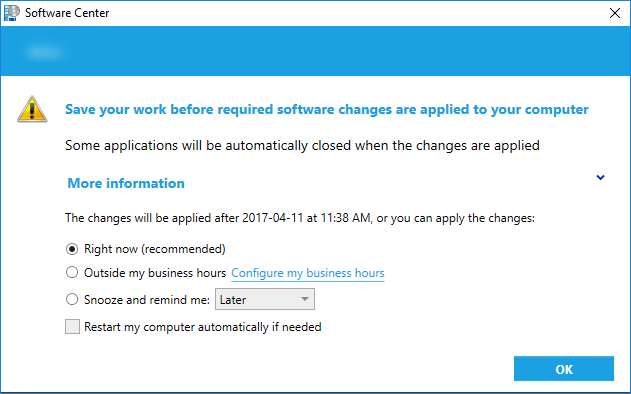Select the Snooze and remind me radio
Image resolution: width=631 pixels, height=394 pixels.
pos(72,299)
